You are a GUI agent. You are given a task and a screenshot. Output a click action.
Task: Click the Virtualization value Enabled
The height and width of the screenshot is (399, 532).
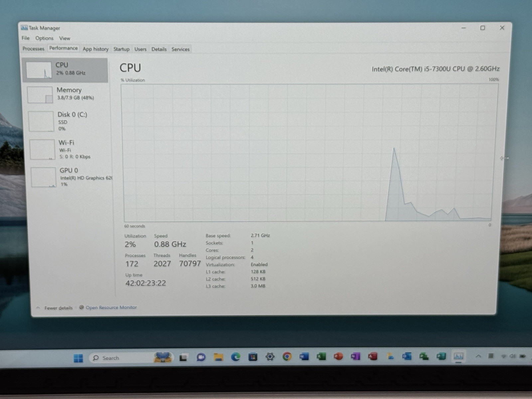pos(259,264)
